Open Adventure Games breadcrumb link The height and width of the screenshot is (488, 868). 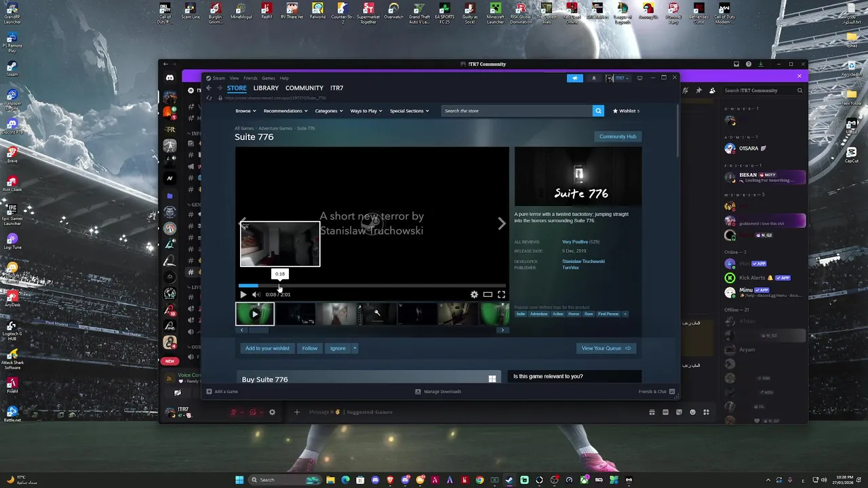coord(275,128)
